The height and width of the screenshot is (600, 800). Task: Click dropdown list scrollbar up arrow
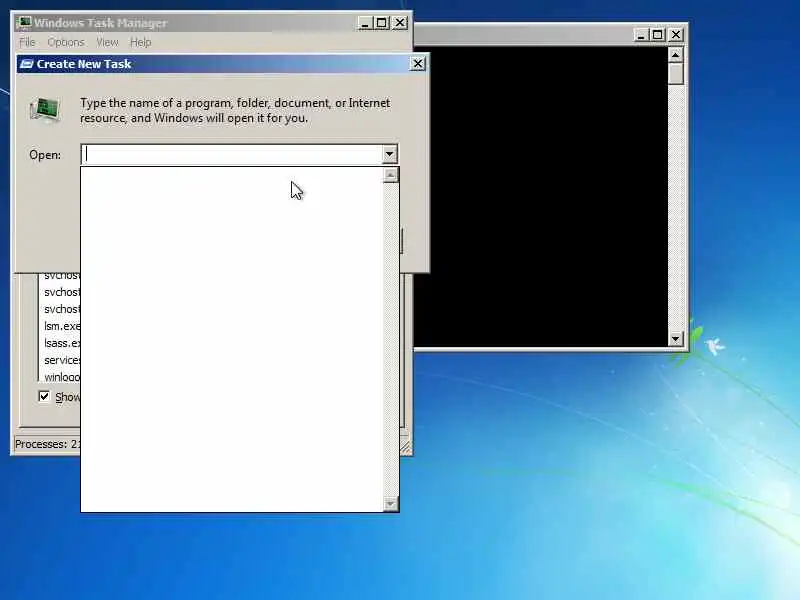click(390, 176)
